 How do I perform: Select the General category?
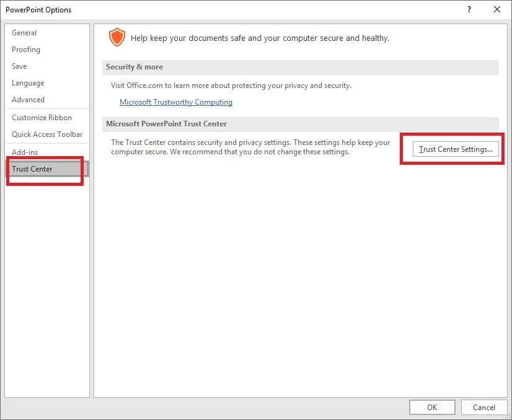tap(24, 33)
